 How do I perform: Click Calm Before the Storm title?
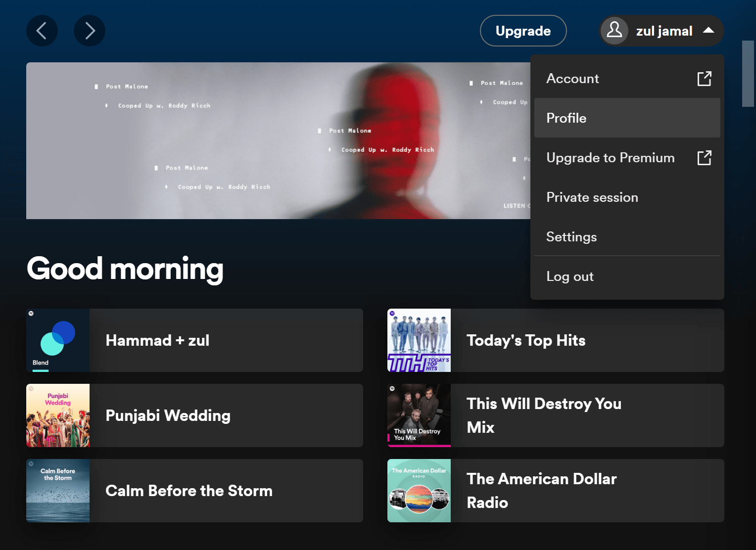coord(189,491)
